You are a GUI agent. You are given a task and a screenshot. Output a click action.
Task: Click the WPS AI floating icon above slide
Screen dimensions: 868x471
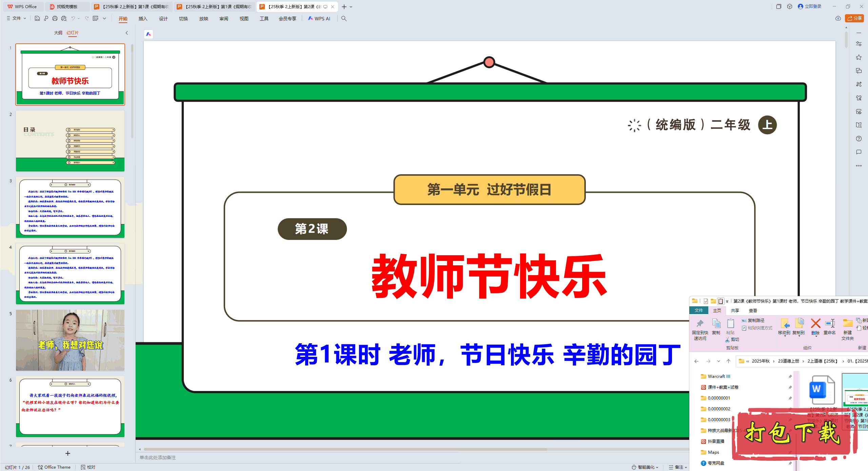pyautogui.click(x=149, y=34)
